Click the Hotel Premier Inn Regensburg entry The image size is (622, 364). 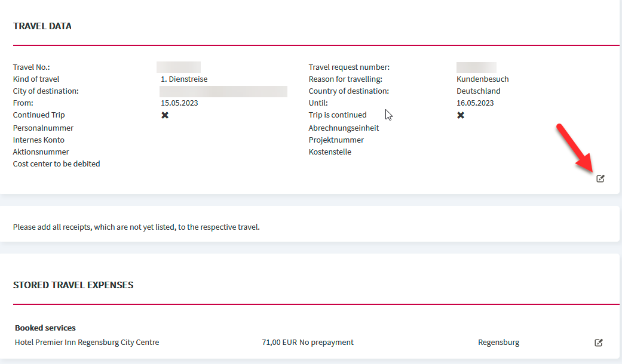click(87, 342)
